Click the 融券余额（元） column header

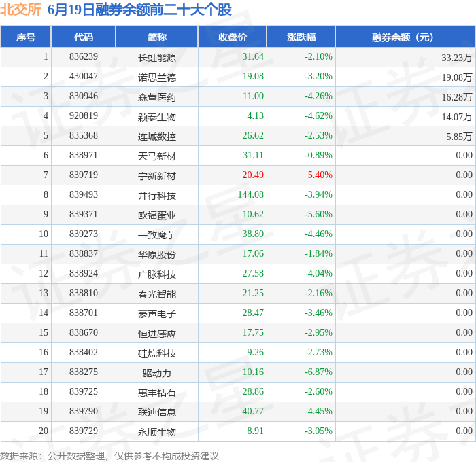405,37
